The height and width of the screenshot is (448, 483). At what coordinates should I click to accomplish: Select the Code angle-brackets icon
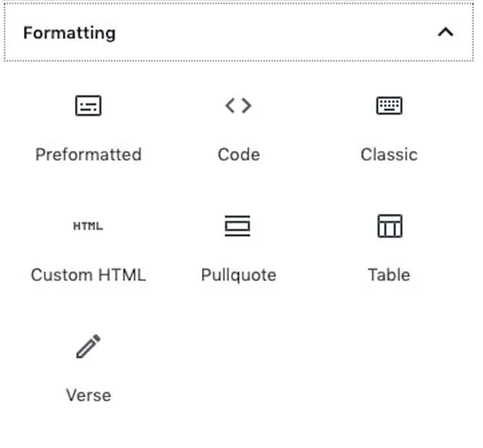pos(238,106)
